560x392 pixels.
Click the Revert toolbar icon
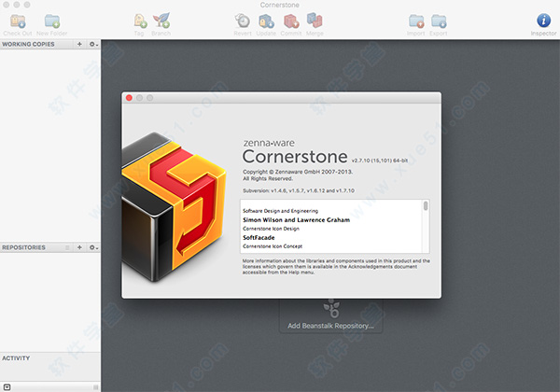243,21
